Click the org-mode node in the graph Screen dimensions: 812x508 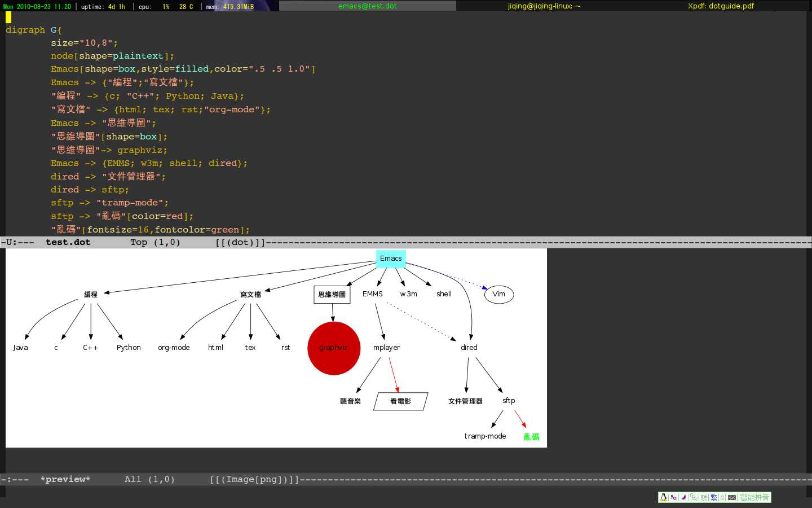tap(174, 348)
